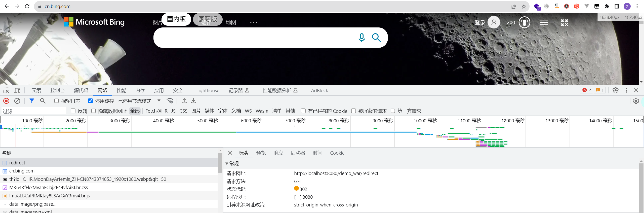Click the browser back arrow
The height and width of the screenshot is (213, 644).
[7, 6]
